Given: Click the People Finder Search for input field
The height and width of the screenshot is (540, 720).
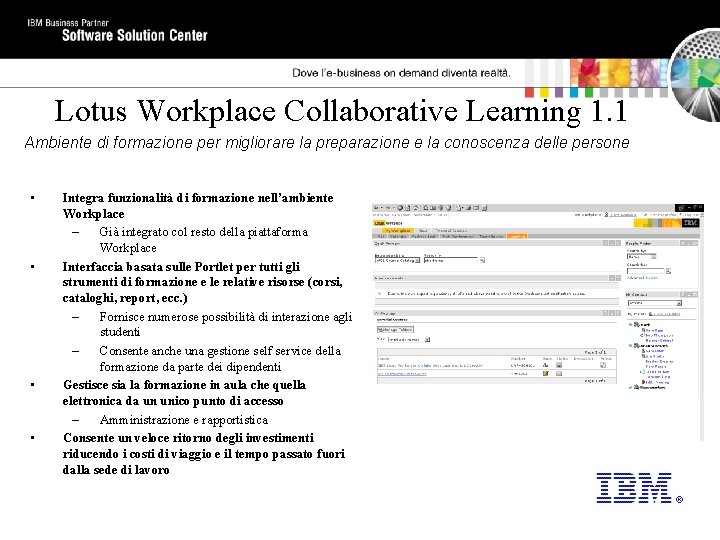Looking at the screenshot, I should point(646,271).
